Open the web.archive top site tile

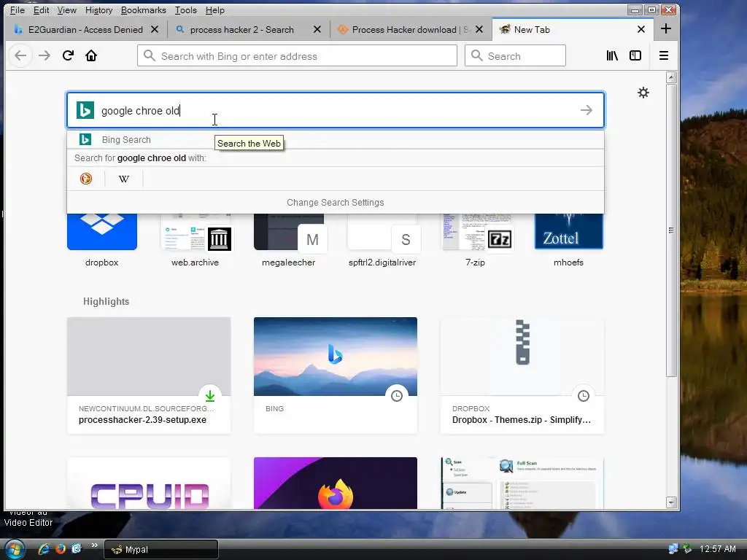click(x=196, y=241)
